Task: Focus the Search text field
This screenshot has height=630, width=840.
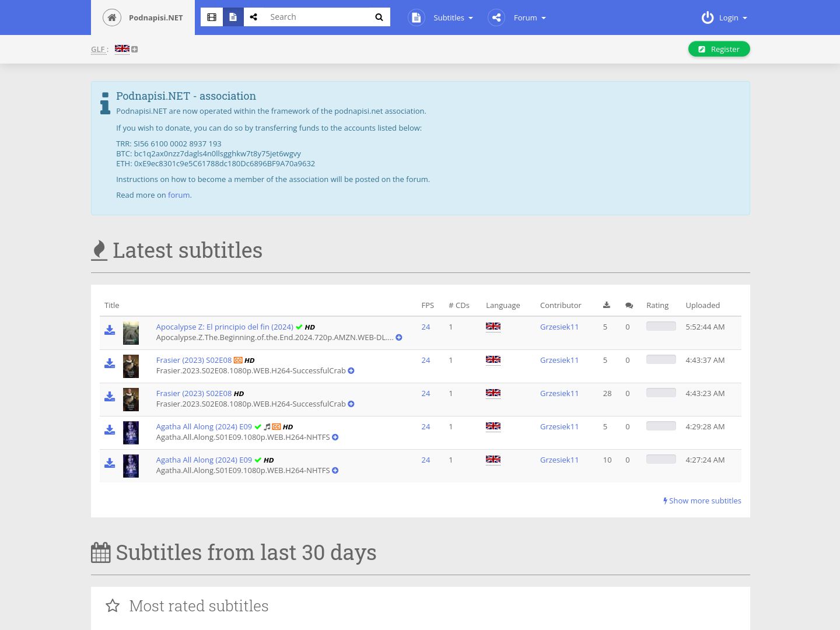Action: tap(317, 17)
